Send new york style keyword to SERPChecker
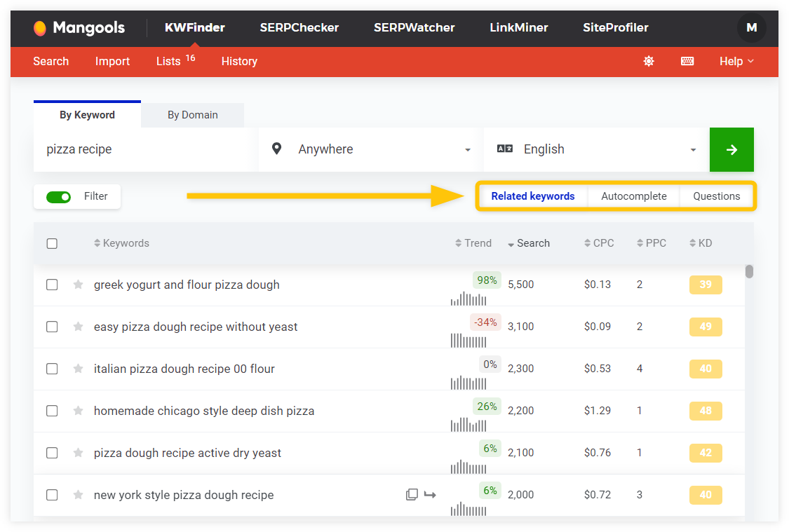Screen dimensions: 789x532 [x=430, y=494]
